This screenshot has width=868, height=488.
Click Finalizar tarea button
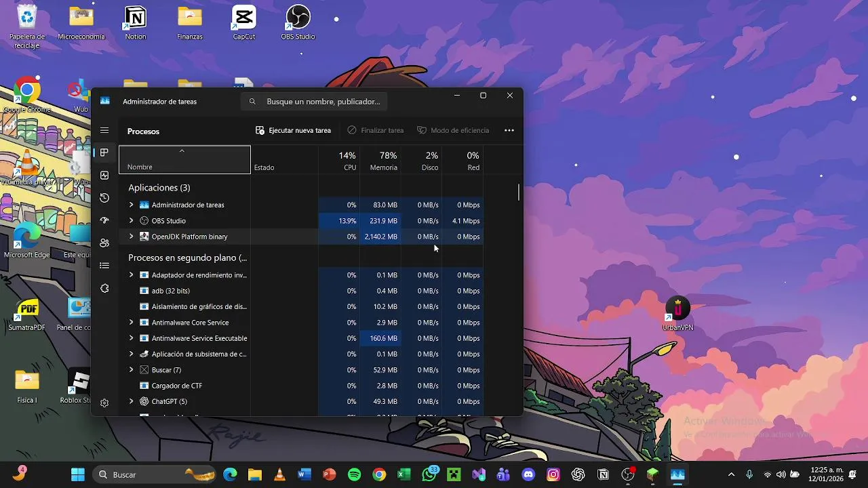pyautogui.click(x=375, y=130)
